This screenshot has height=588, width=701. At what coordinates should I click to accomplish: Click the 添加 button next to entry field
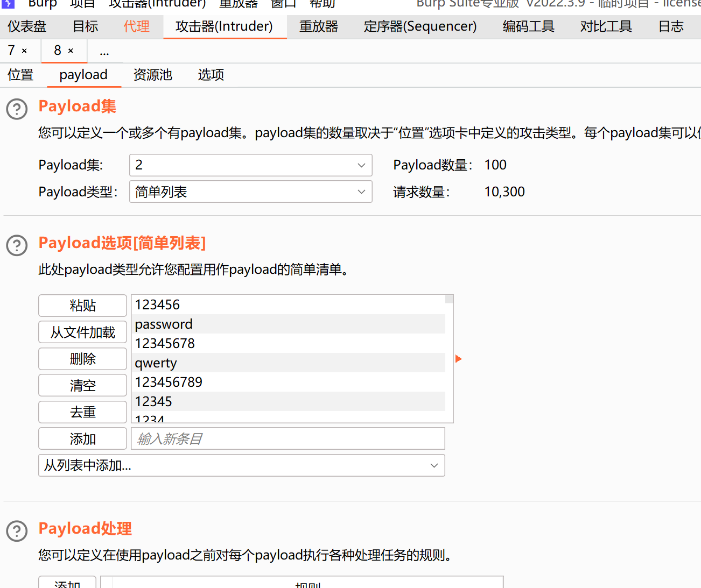82,438
